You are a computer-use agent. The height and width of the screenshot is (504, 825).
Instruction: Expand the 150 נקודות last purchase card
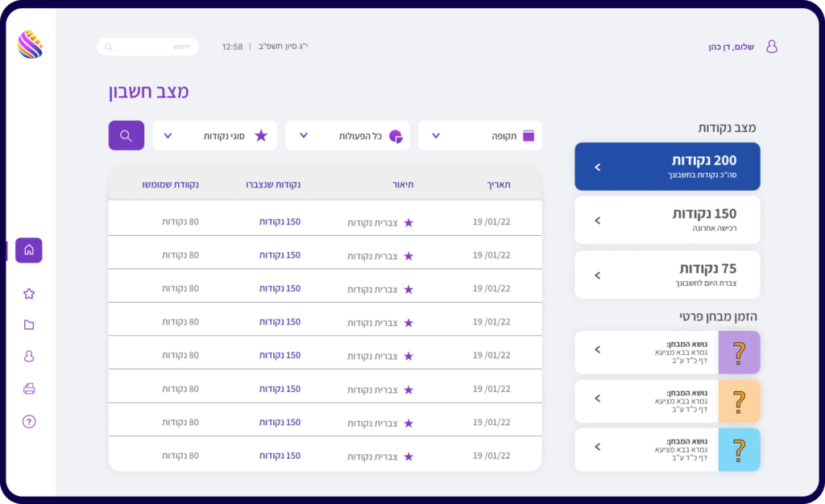tap(667, 220)
